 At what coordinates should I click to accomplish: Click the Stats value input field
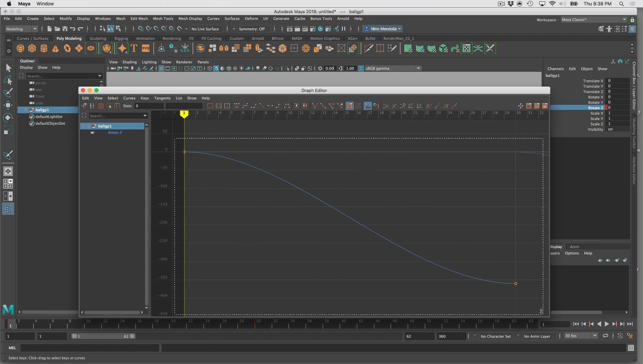click(148, 106)
